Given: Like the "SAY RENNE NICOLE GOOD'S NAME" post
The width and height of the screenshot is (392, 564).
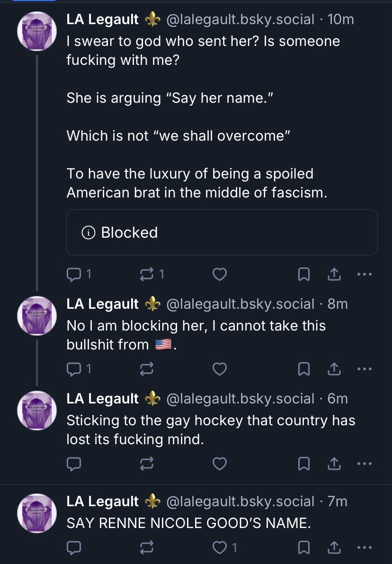Looking at the screenshot, I should 219,548.
